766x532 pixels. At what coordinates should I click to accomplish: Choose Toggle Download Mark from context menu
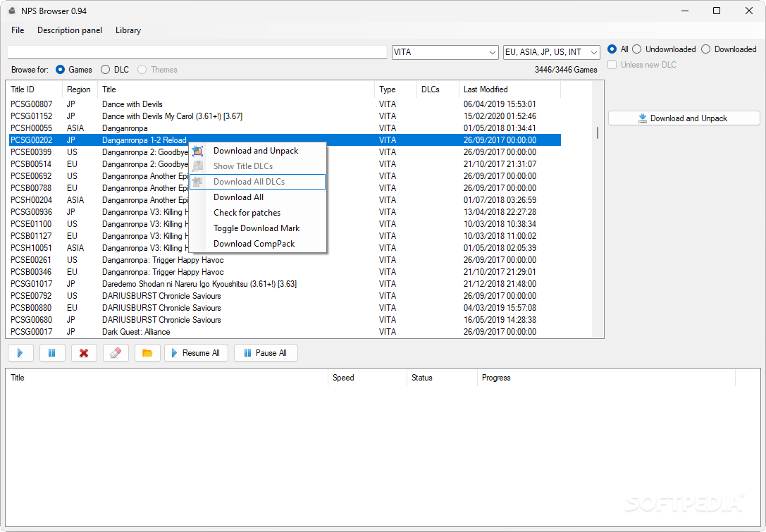[x=257, y=228]
